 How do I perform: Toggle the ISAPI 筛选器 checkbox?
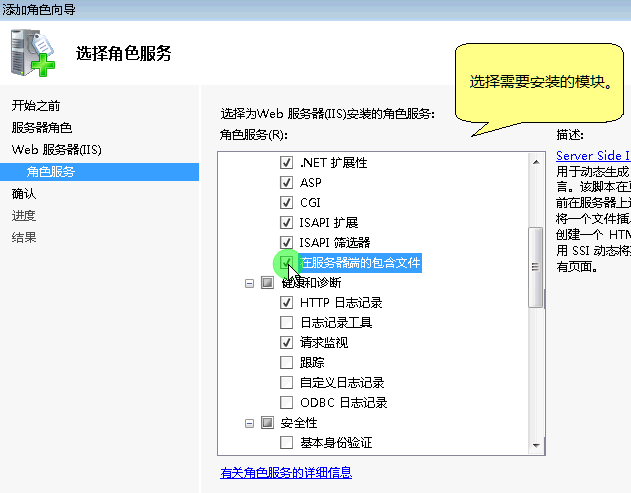click(287, 242)
